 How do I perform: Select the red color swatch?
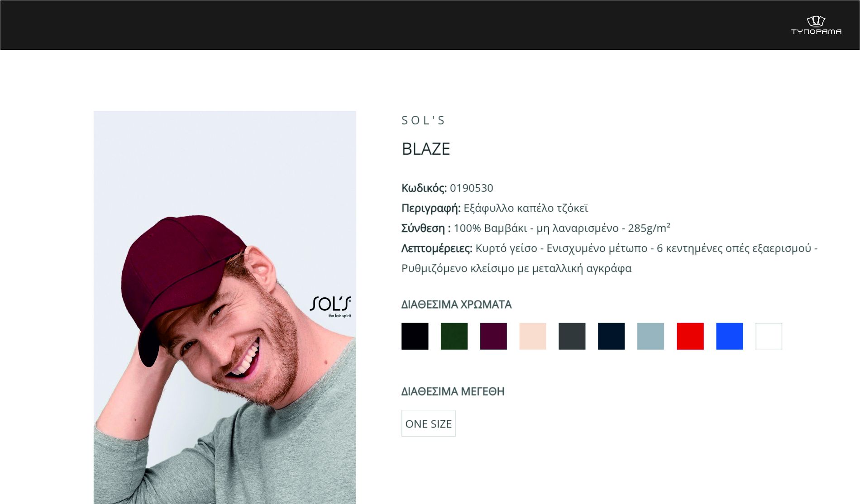click(x=690, y=336)
